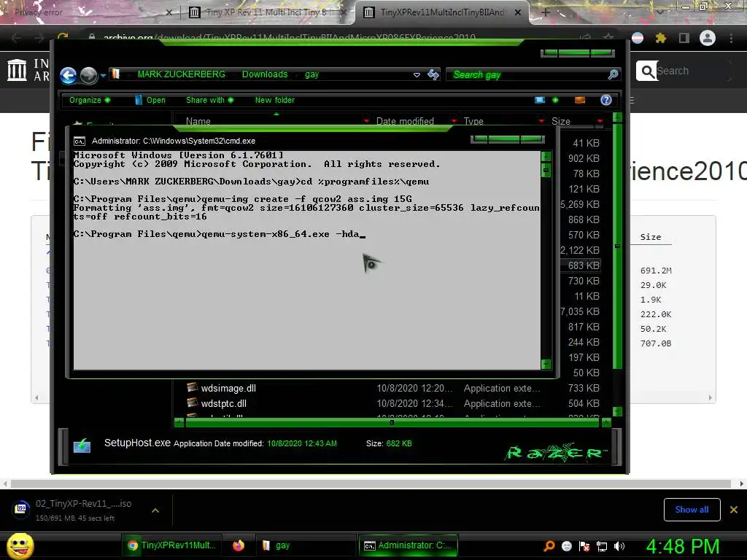Click the Downloads breadcrumb in address bar

pyautogui.click(x=264, y=74)
